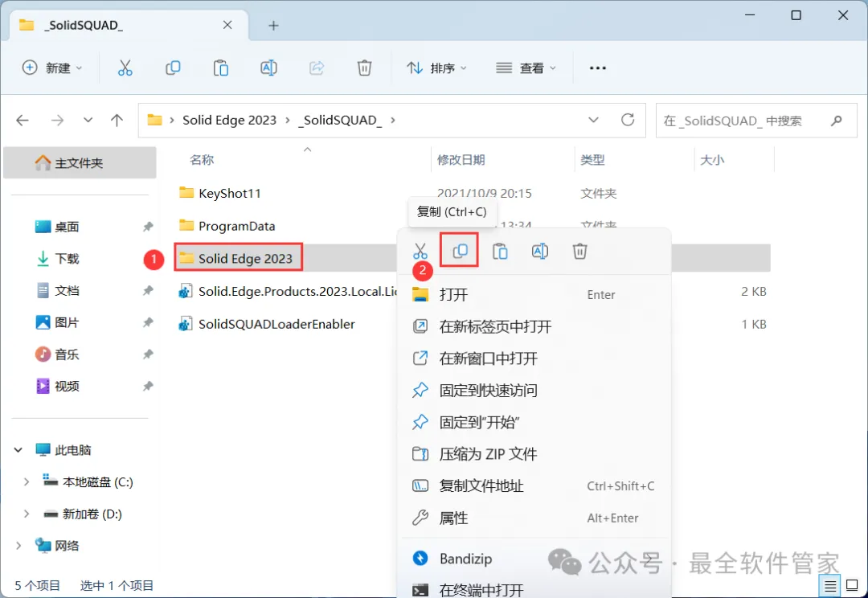The image size is (868, 598).
Task: Choose 属性 (Properties) in the context menu
Action: (534, 518)
